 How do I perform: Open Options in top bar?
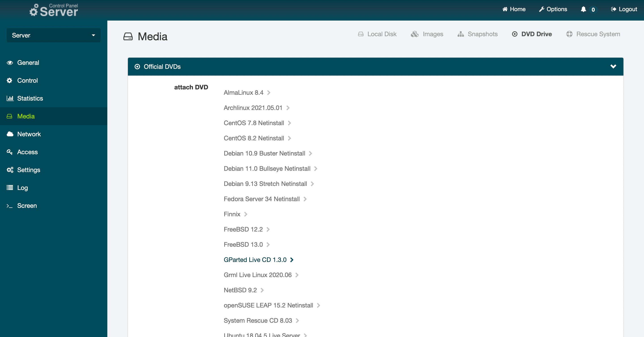click(553, 9)
